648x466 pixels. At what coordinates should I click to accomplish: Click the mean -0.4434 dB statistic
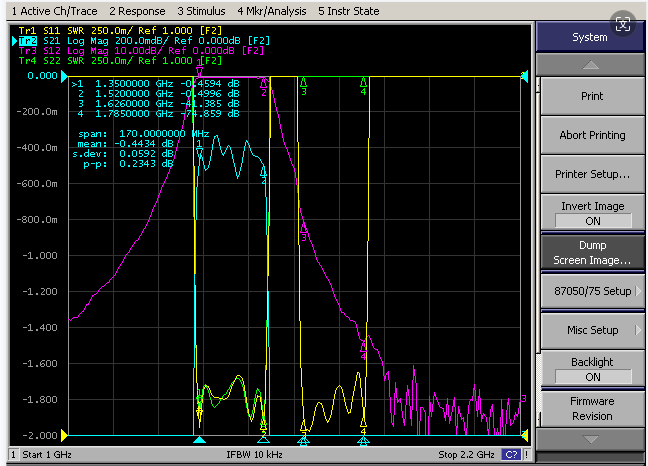coord(125,143)
